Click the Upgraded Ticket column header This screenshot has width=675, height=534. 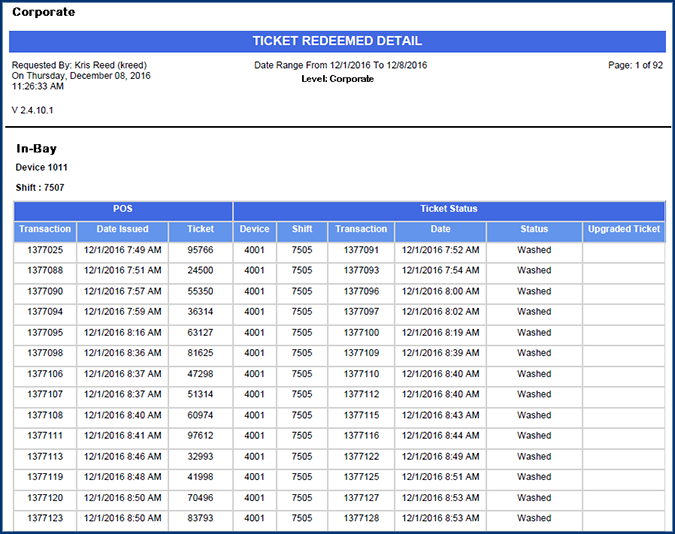(624, 230)
